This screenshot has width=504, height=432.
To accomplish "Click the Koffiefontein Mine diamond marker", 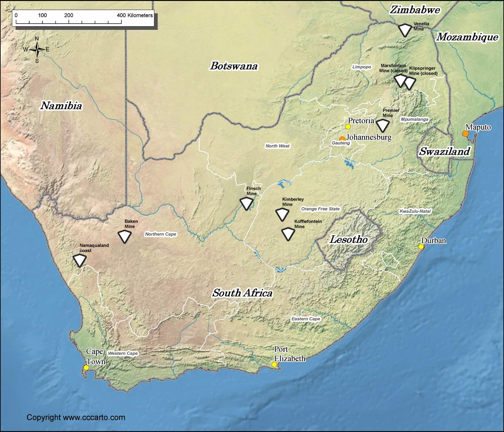I will (288, 234).
